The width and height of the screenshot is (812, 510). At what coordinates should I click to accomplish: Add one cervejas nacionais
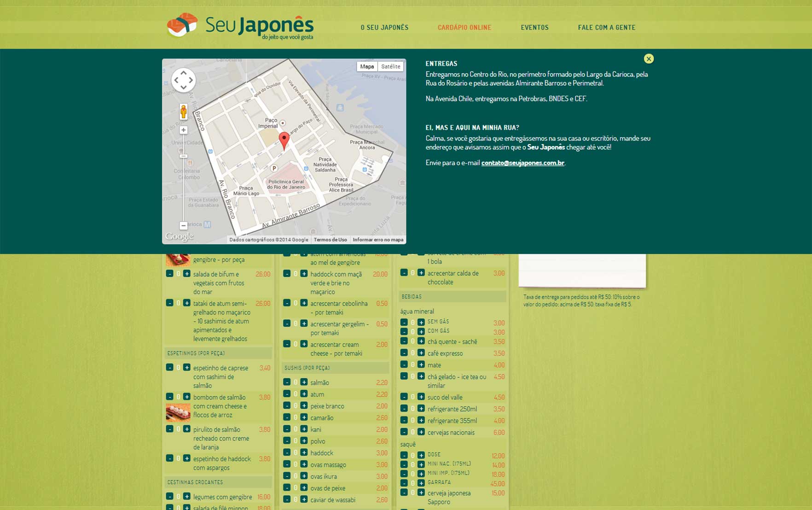421,432
